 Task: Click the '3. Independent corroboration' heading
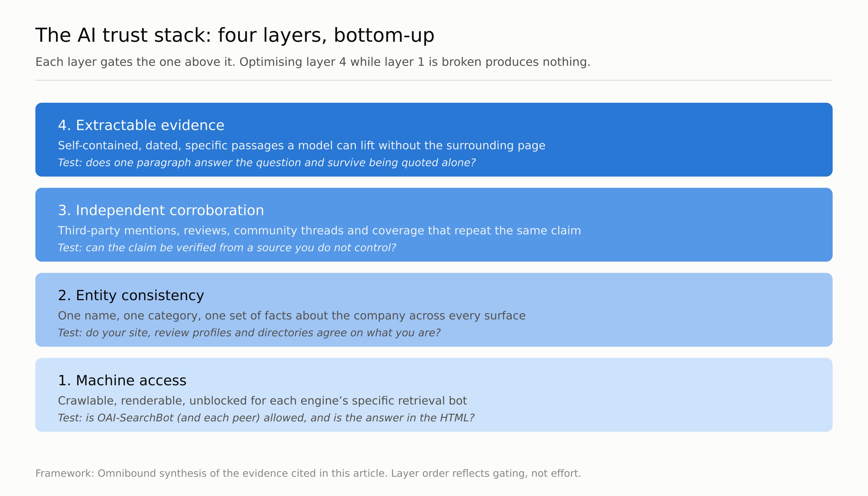point(161,210)
